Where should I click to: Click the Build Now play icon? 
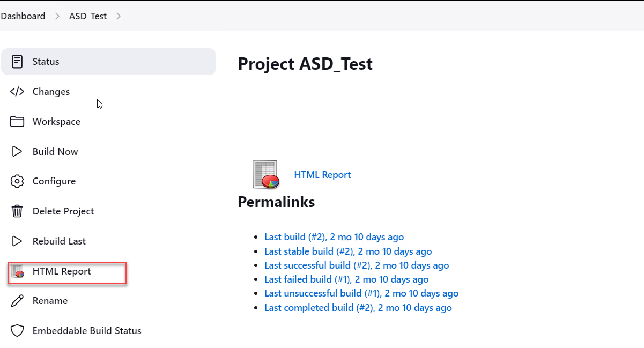click(17, 151)
